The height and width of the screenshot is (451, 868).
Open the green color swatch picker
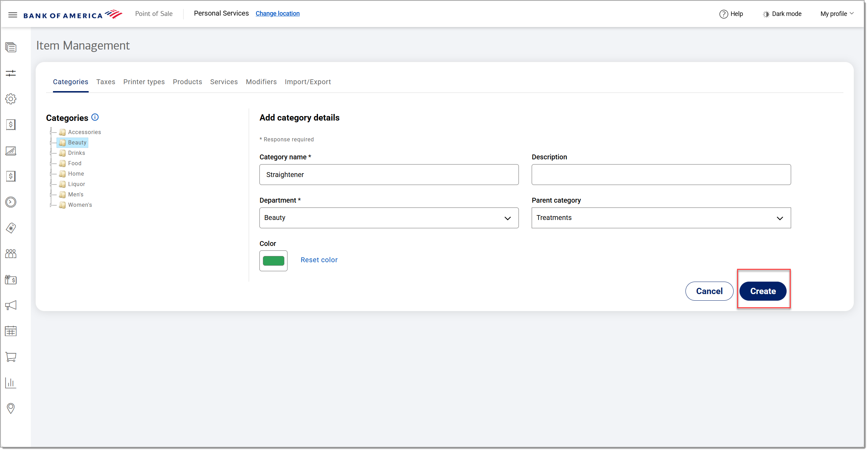click(x=273, y=261)
